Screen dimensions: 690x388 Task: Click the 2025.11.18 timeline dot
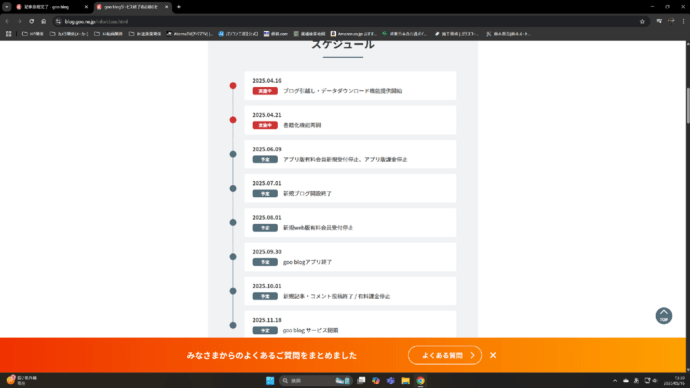pos(233,325)
